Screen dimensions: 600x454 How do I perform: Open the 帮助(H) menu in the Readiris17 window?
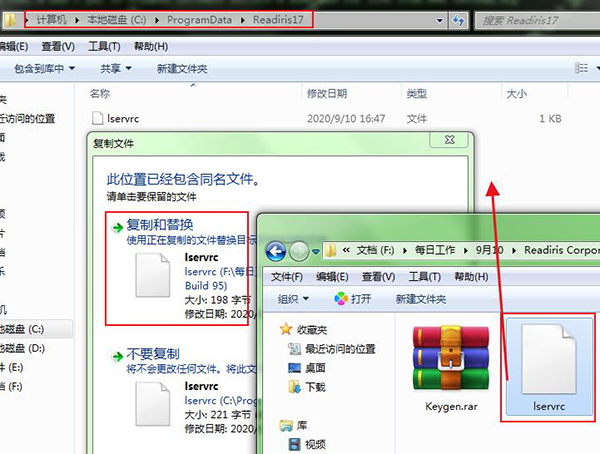point(151,46)
